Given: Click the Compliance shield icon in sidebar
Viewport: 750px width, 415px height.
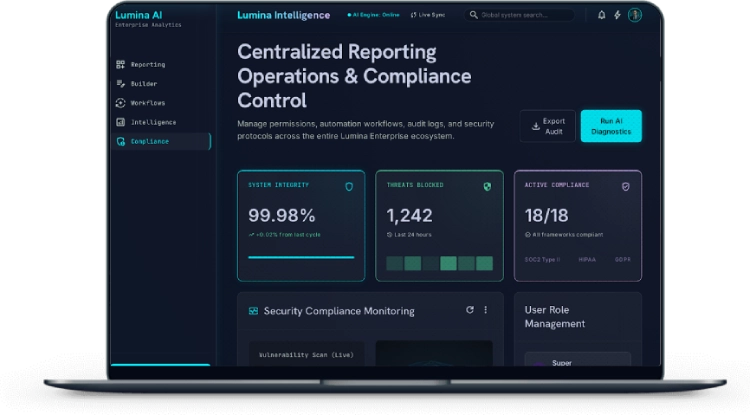Looking at the screenshot, I should tap(121, 142).
